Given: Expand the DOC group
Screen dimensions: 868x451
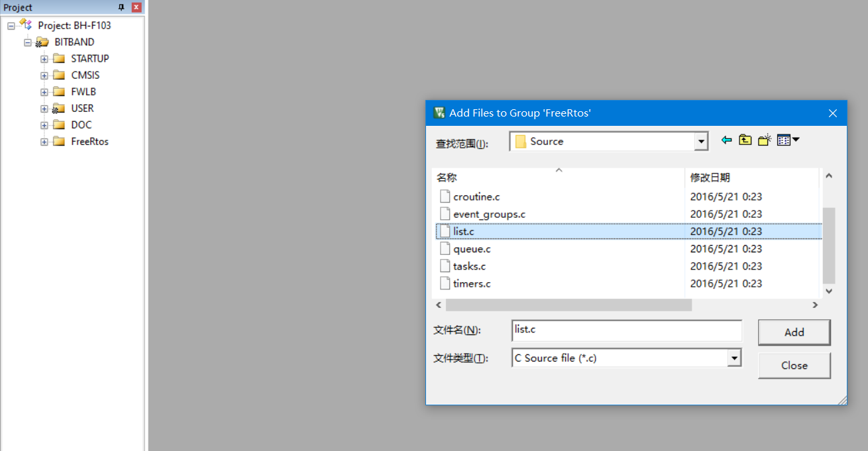Looking at the screenshot, I should pos(44,125).
